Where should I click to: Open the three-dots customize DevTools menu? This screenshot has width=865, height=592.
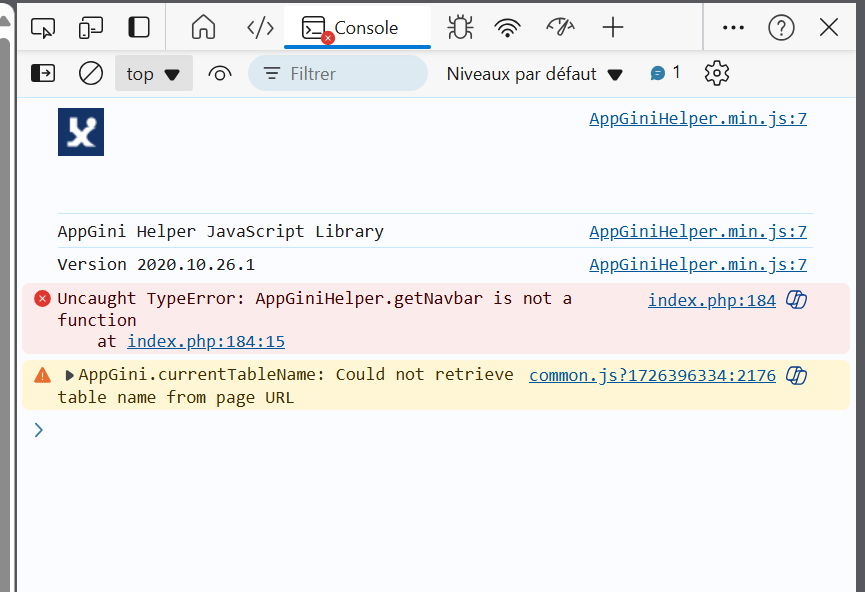click(x=733, y=27)
